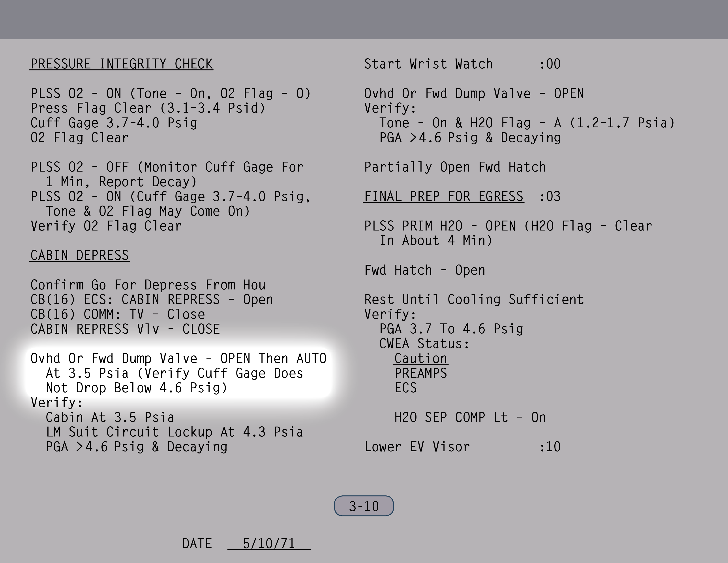Screen dimensions: 728x563
Task: Click the H2O SEP COMP Lt - On line
Action: coord(470,418)
